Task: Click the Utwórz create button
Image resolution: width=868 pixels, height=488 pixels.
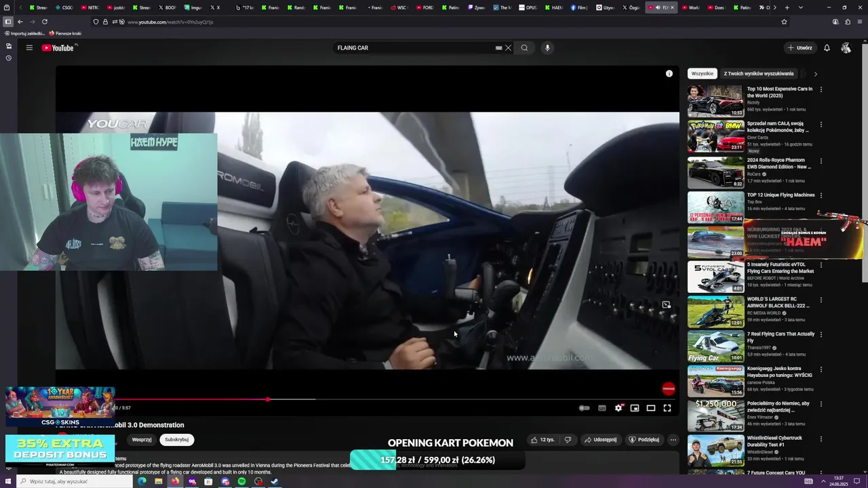Action: click(800, 48)
